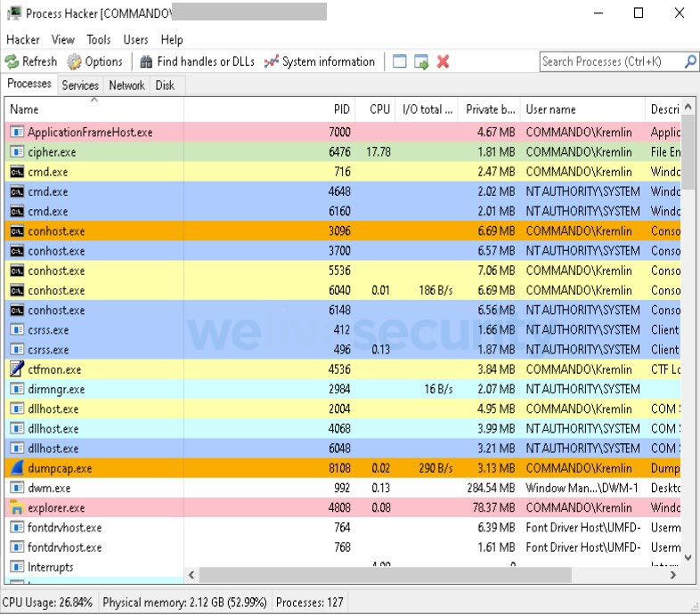
Task: Open the Options gear icon
Action: [74, 62]
